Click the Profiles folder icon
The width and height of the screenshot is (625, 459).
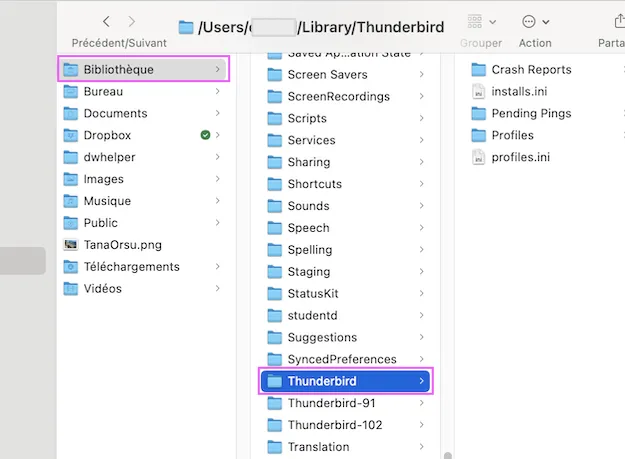(x=478, y=135)
